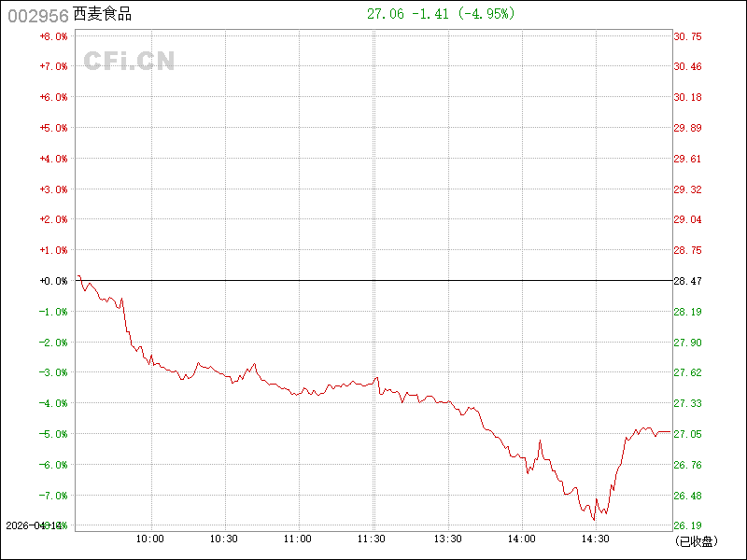
Task: Select the stock name 西麦食品
Action: (104, 14)
